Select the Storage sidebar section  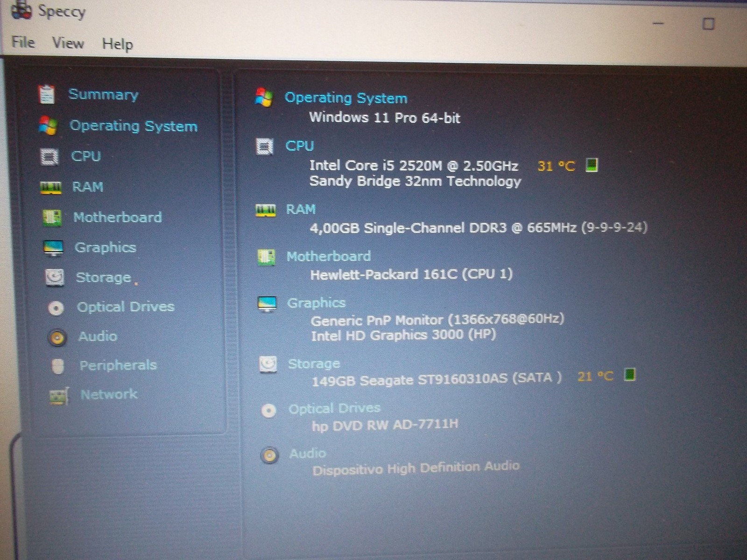pos(104,277)
